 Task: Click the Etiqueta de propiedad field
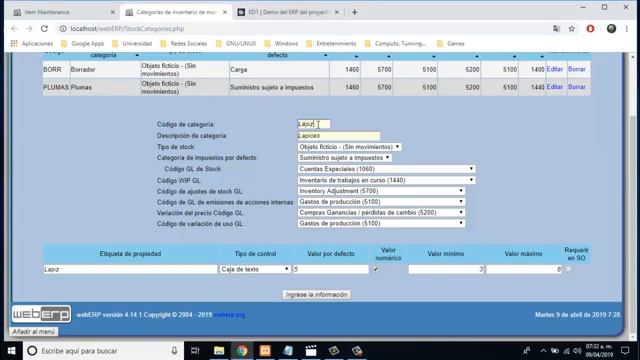[130, 269]
